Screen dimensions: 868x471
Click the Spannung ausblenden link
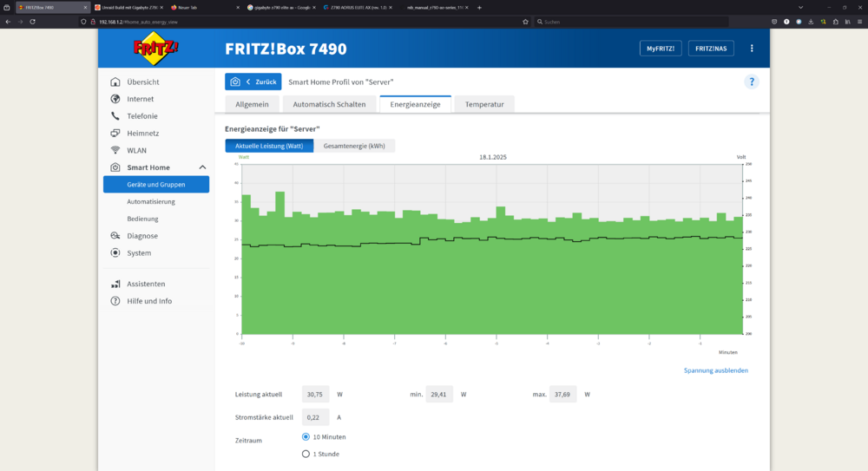tap(716, 370)
